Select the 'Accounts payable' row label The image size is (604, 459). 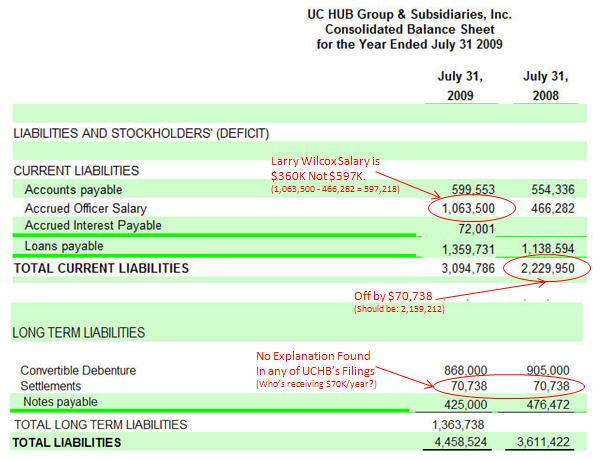click(73, 189)
